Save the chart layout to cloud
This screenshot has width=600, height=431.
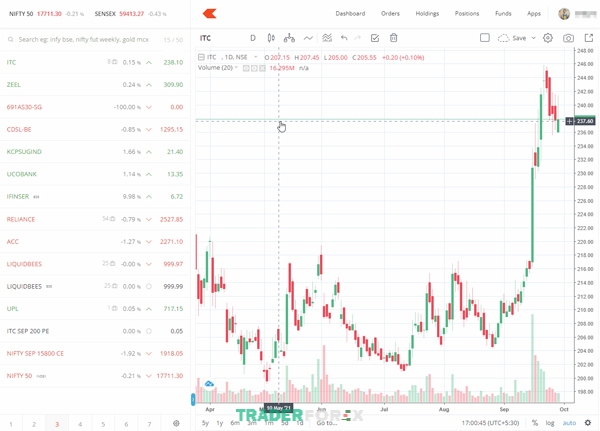pyautogui.click(x=512, y=38)
